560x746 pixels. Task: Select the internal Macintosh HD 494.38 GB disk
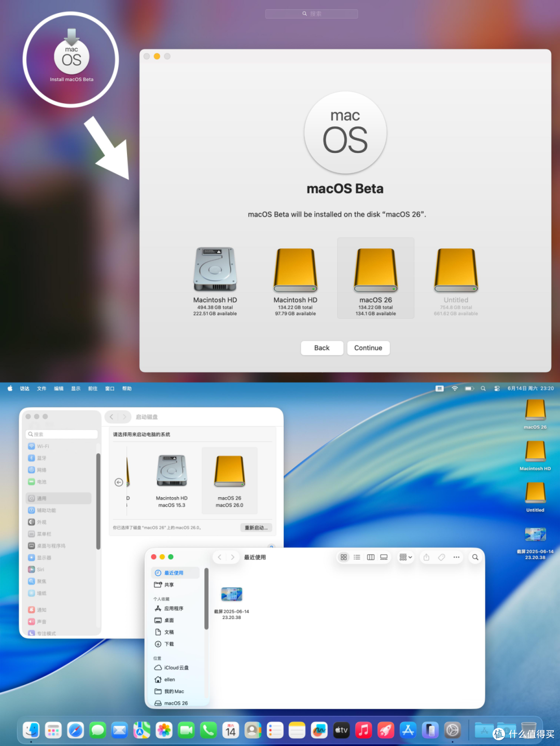[x=215, y=281]
